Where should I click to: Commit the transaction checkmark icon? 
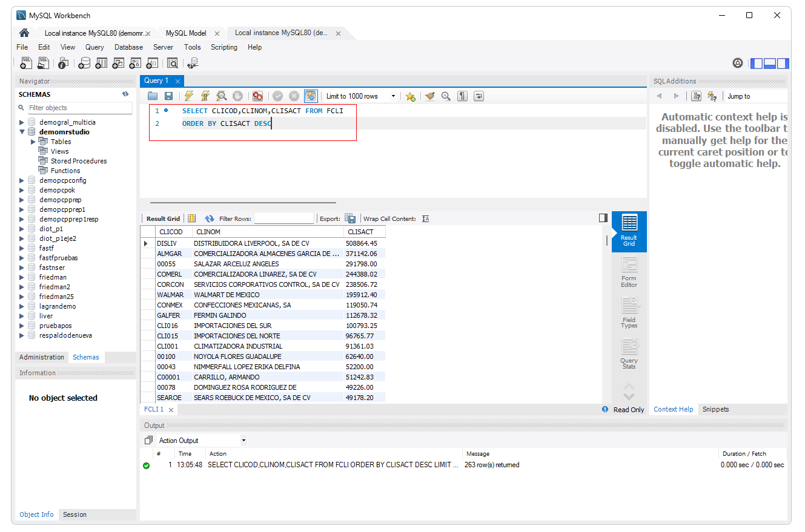[277, 96]
